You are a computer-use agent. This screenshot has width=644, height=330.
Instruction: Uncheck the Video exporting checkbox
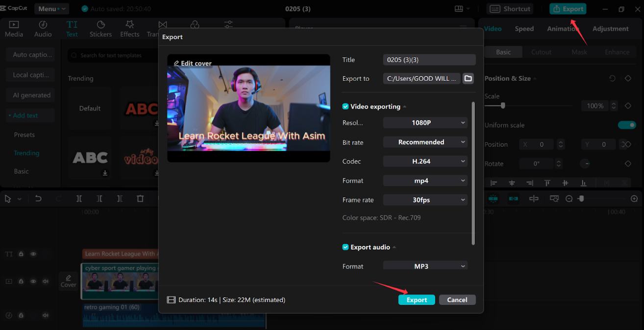345,106
